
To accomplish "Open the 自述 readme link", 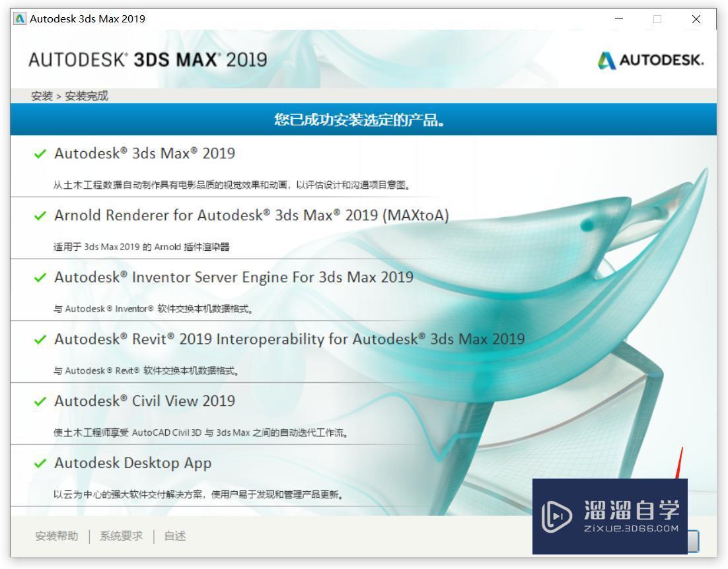I will [x=174, y=537].
